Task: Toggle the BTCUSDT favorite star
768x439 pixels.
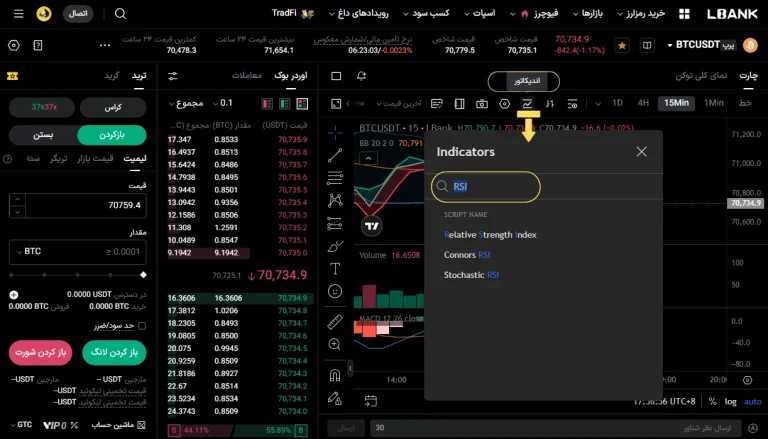Action: (622, 46)
